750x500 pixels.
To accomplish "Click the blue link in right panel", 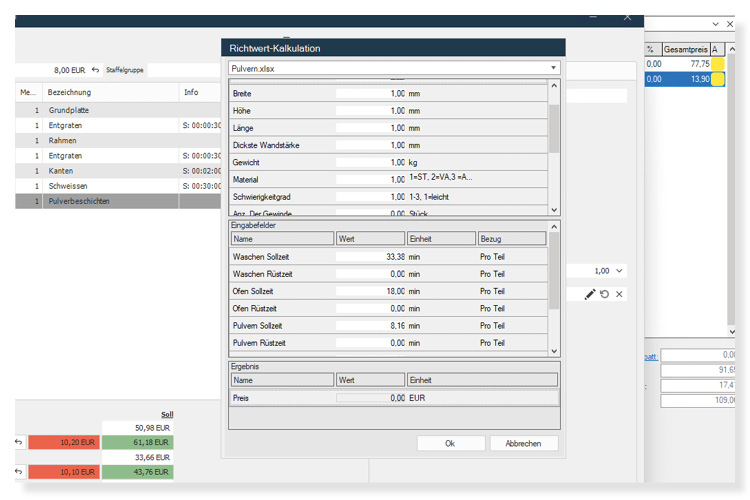I will click(651, 356).
